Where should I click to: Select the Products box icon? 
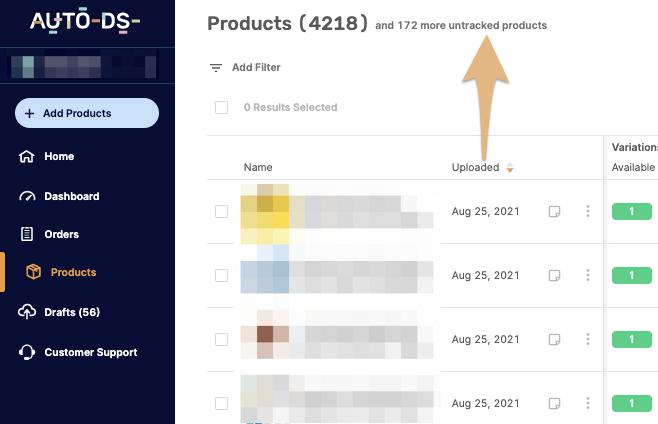pyautogui.click(x=34, y=272)
